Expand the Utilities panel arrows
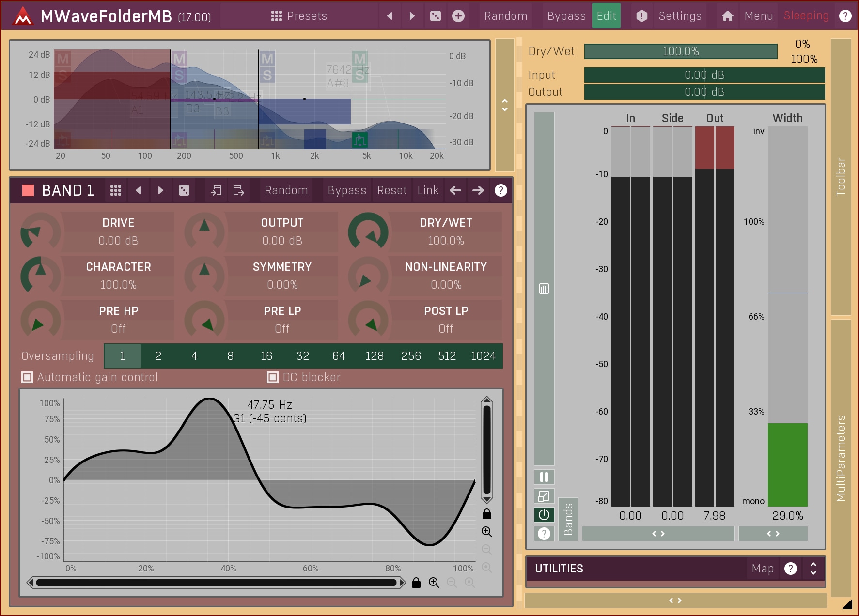Viewport: 859px width, 616px height. point(813,569)
